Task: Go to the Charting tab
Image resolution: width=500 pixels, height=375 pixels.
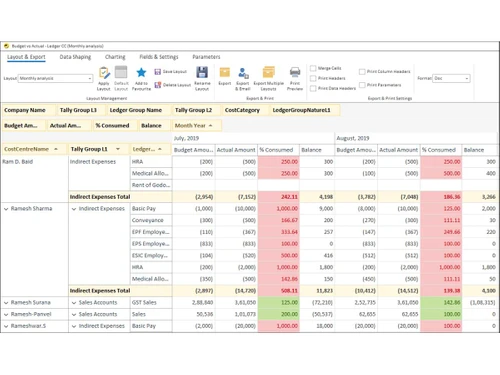Action: [x=115, y=57]
